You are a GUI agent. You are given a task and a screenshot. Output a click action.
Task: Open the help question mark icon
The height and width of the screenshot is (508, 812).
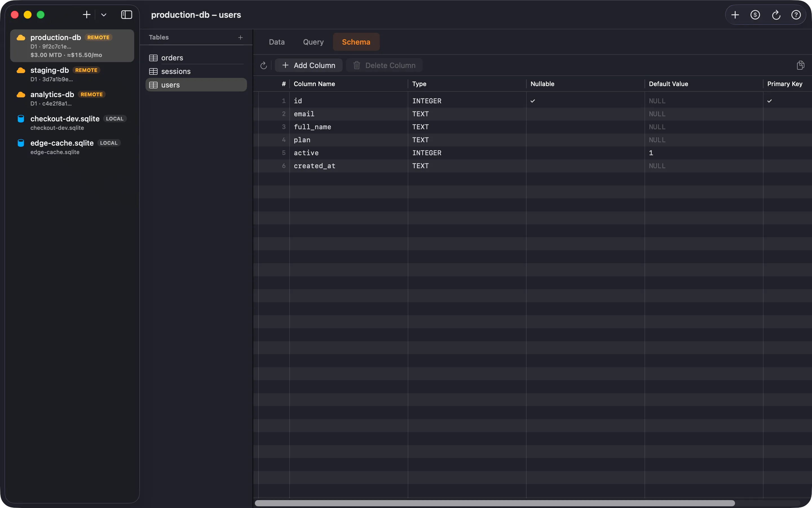(796, 15)
